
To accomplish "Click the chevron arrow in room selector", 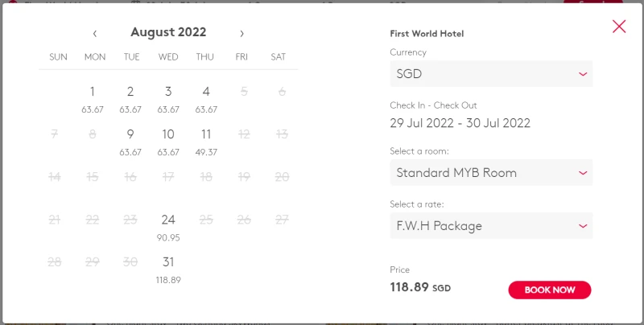I will point(583,174).
